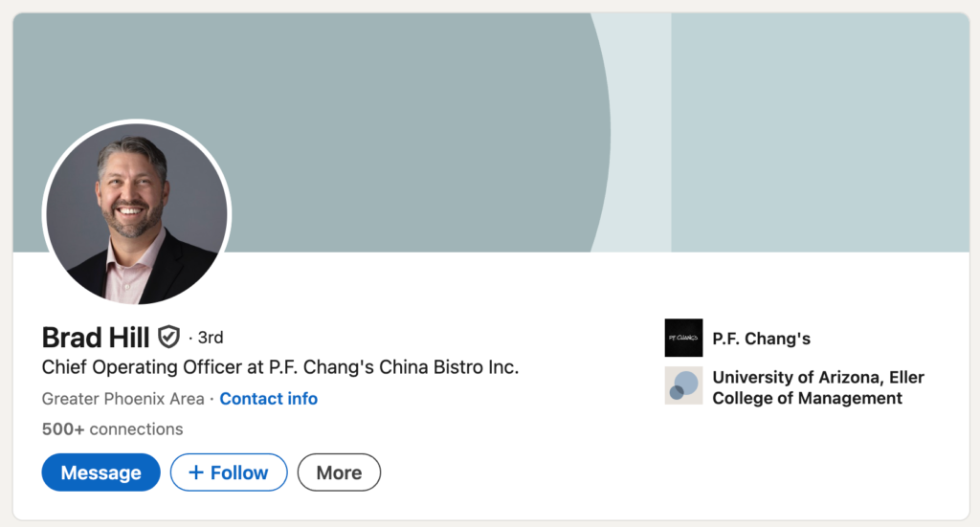Click the P.F. Chang's company logo
The height and width of the screenshot is (527, 980).
(x=683, y=339)
